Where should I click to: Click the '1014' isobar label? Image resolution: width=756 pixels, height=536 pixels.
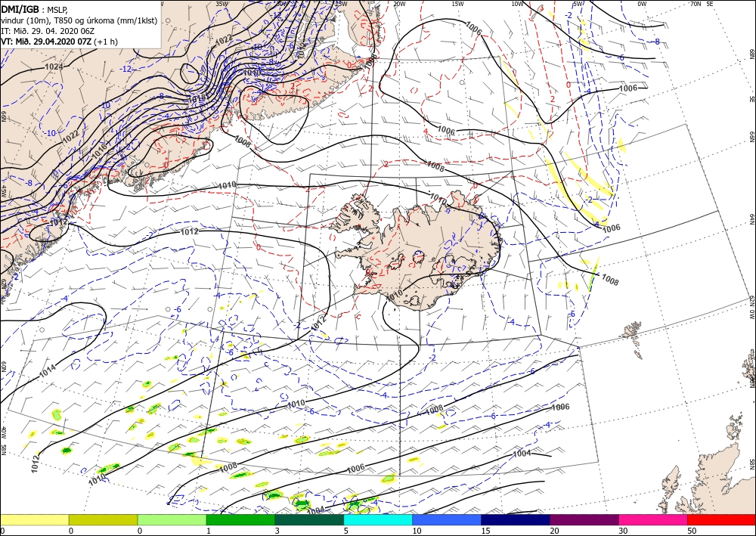47,372
